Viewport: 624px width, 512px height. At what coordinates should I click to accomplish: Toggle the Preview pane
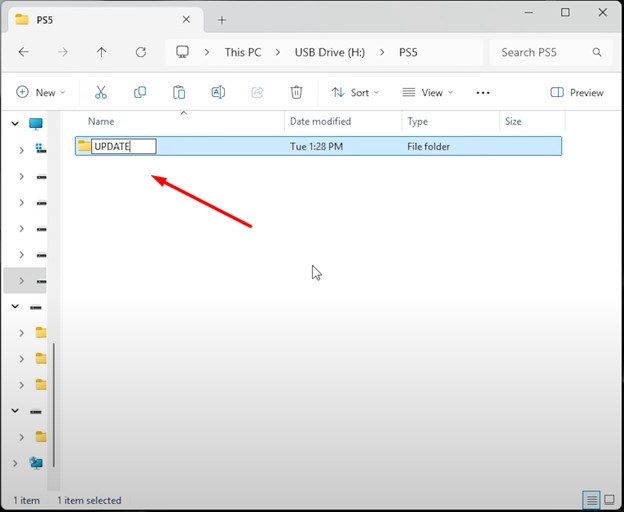(577, 93)
